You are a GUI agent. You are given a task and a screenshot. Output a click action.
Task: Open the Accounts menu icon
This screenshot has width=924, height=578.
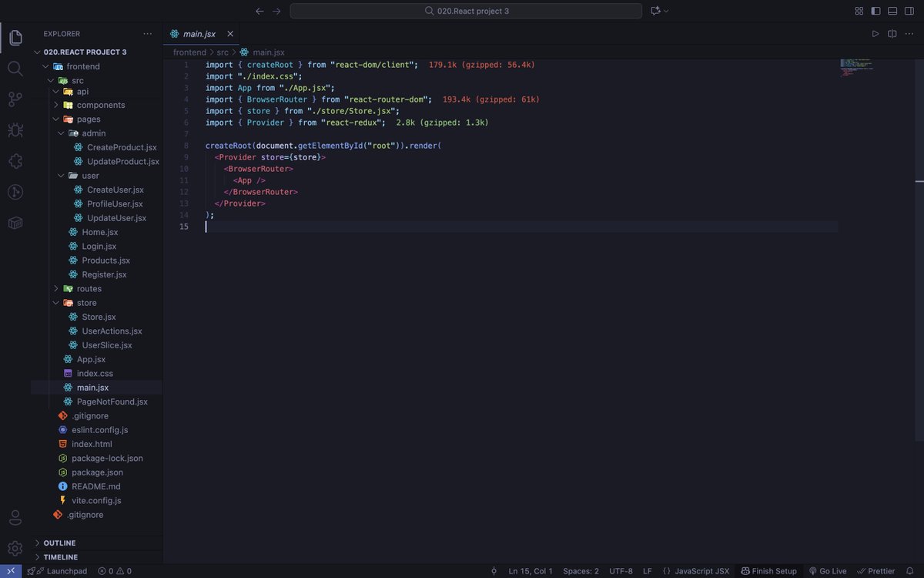(x=15, y=518)
